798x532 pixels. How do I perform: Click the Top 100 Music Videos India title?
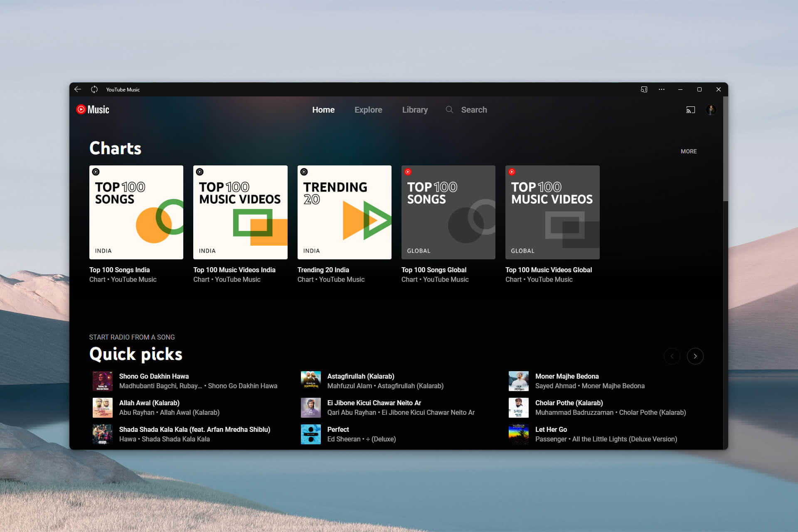[234, 270]
